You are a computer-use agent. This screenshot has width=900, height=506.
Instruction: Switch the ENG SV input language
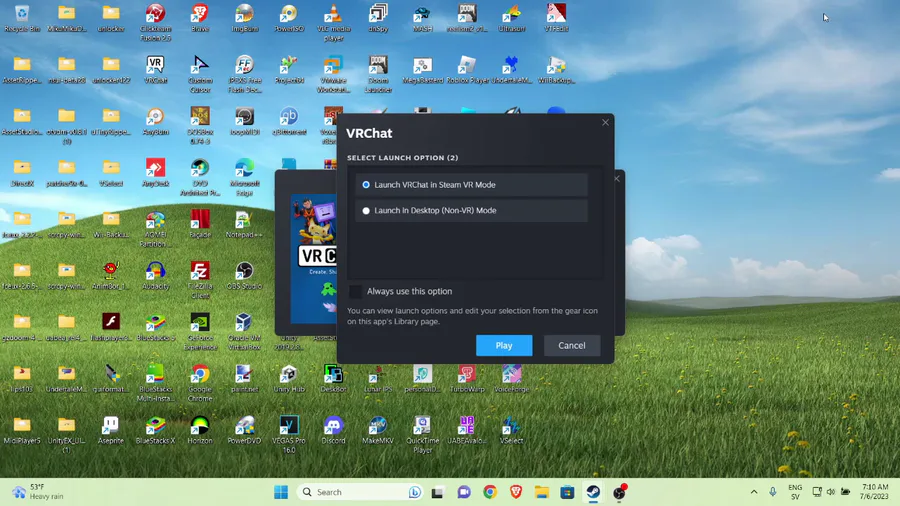pyautogui.click(x=795, y=492)
